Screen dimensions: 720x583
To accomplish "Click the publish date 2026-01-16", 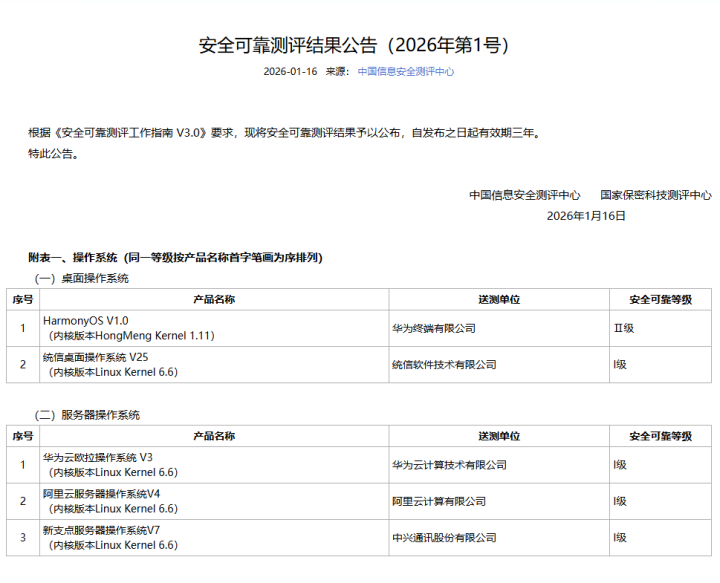I will [x=290, y=72].
